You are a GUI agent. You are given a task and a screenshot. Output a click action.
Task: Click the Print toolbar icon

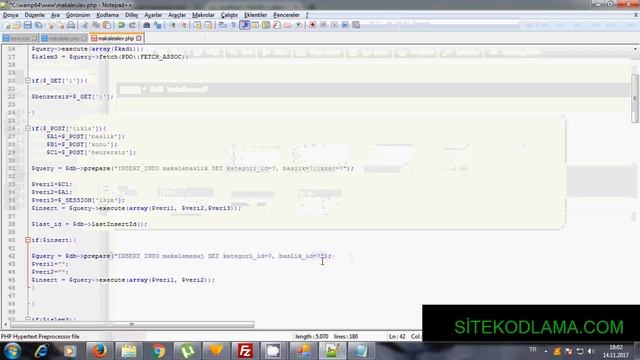[x=71, y=25]
